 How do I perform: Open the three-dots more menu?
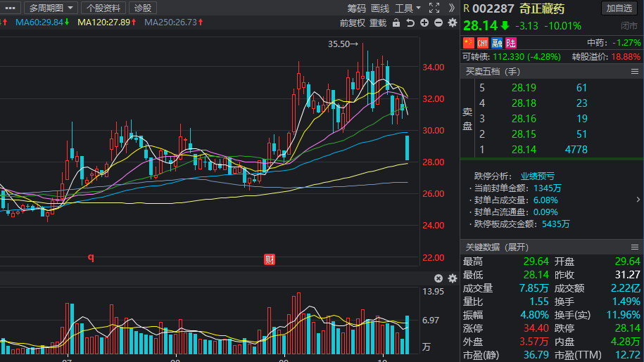(10, 8)
